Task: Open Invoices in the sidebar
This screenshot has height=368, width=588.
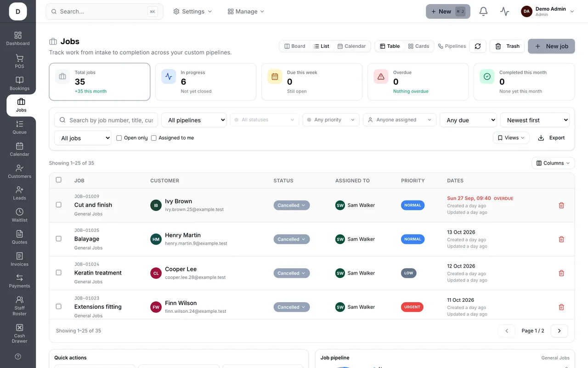Action: tap(19, 259)
